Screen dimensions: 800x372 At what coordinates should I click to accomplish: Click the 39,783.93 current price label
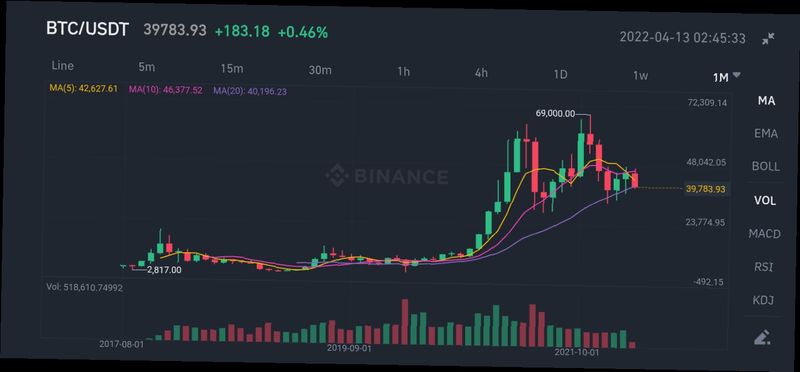pyautogui.click(x=706, y=189)
